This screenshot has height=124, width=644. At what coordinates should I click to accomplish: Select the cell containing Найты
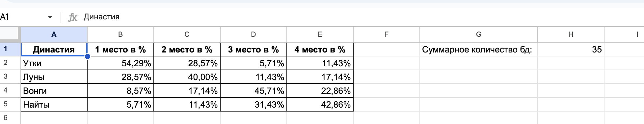tap(54, 104)
